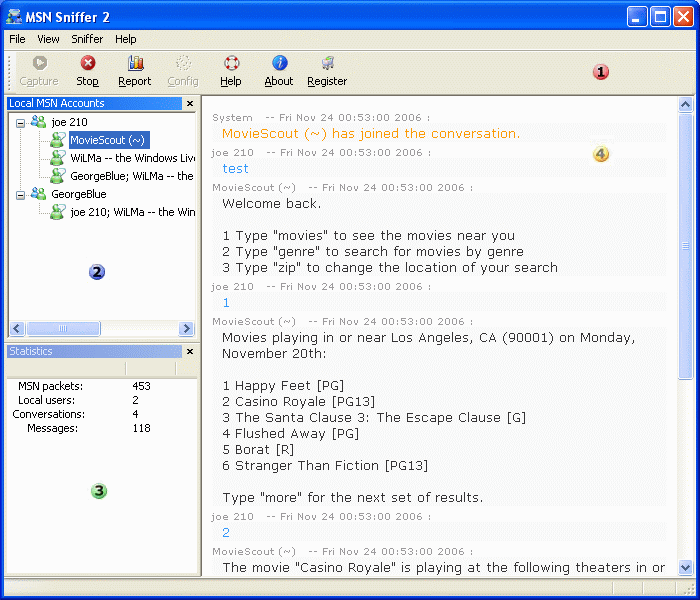The height and width of the screenshot is (600, 700).
Task: Open the Sniffer menu
Action: (x=87, y=39)
